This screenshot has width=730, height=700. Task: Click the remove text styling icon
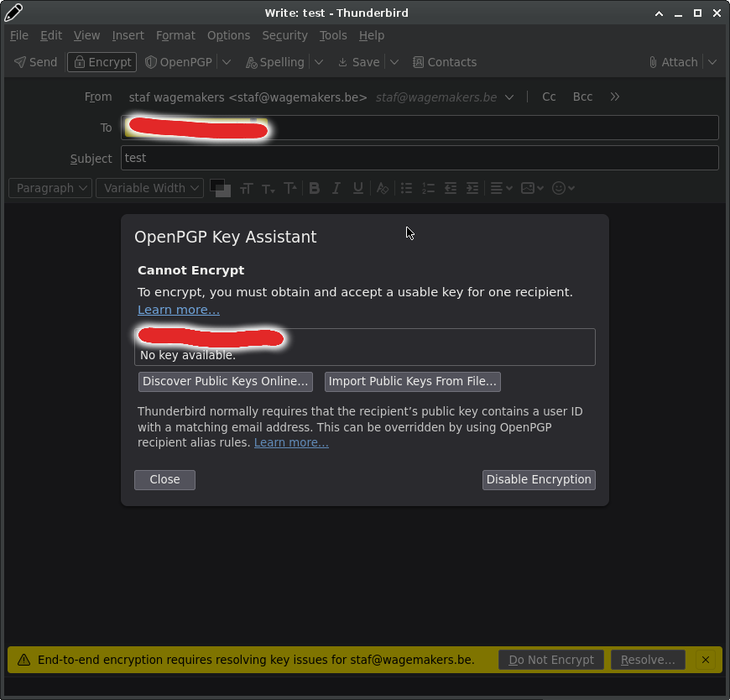coord(383,188)
